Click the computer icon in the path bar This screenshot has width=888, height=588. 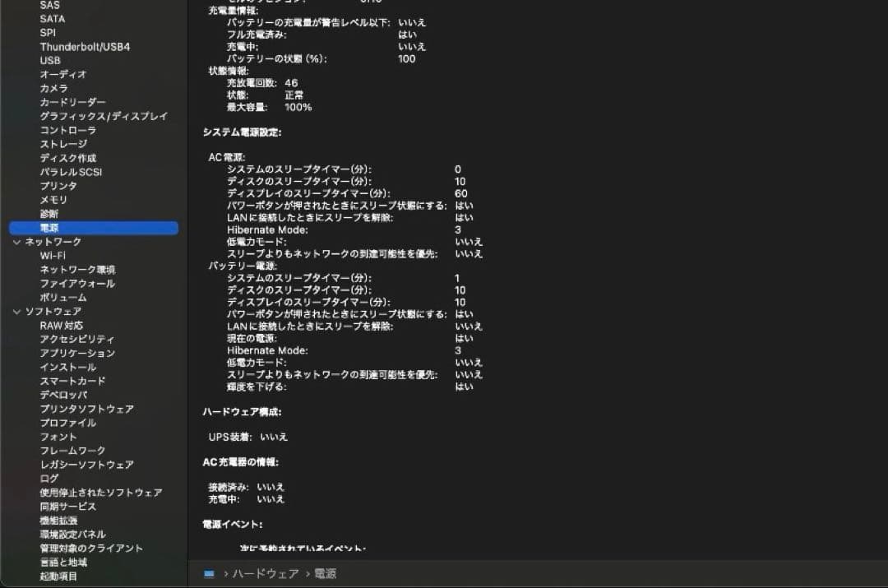tap(209, 573)
